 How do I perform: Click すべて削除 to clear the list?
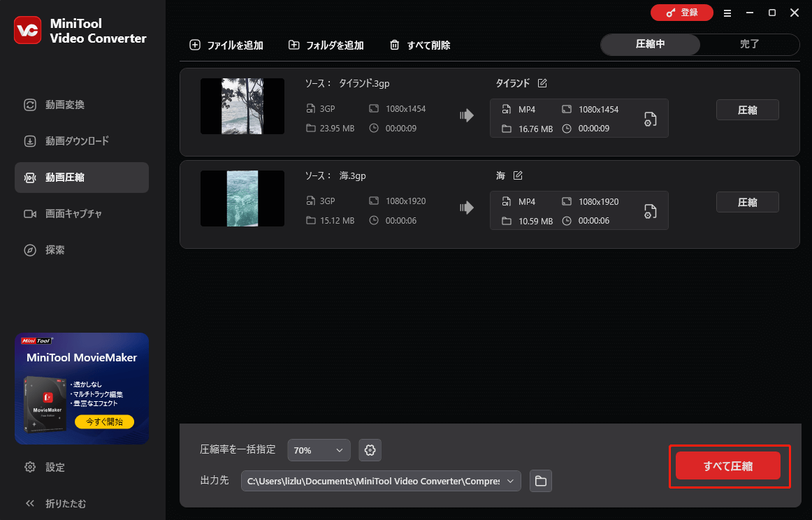click(420, 45)
